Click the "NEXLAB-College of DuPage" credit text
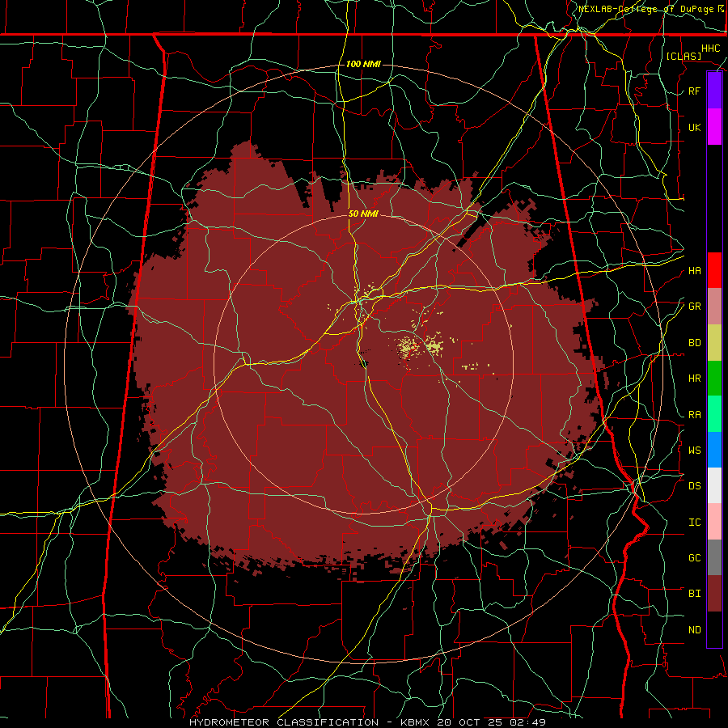Image resolution: width=728 pixels, height=728 pixels. tap(646, 9)
